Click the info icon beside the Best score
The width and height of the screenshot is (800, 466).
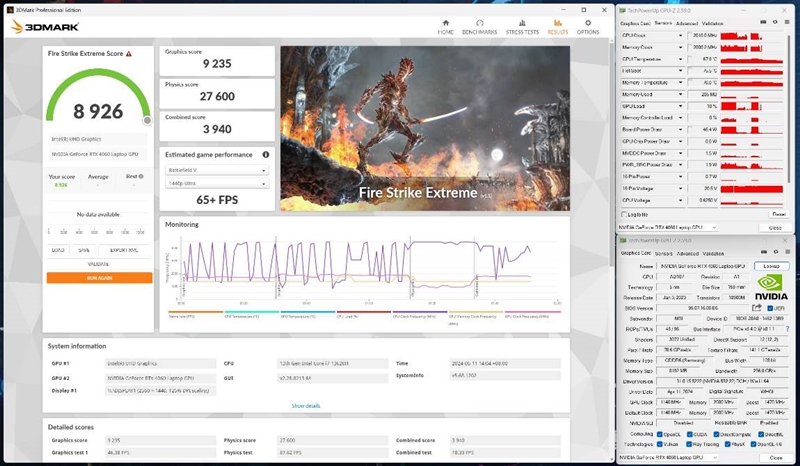[141, 176]
